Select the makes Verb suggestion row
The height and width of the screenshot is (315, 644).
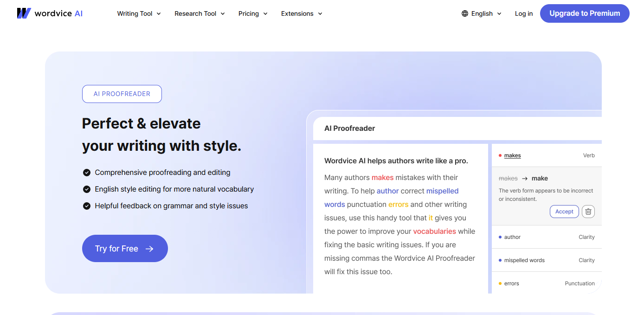pyautogui.click(x=547, y=155)
